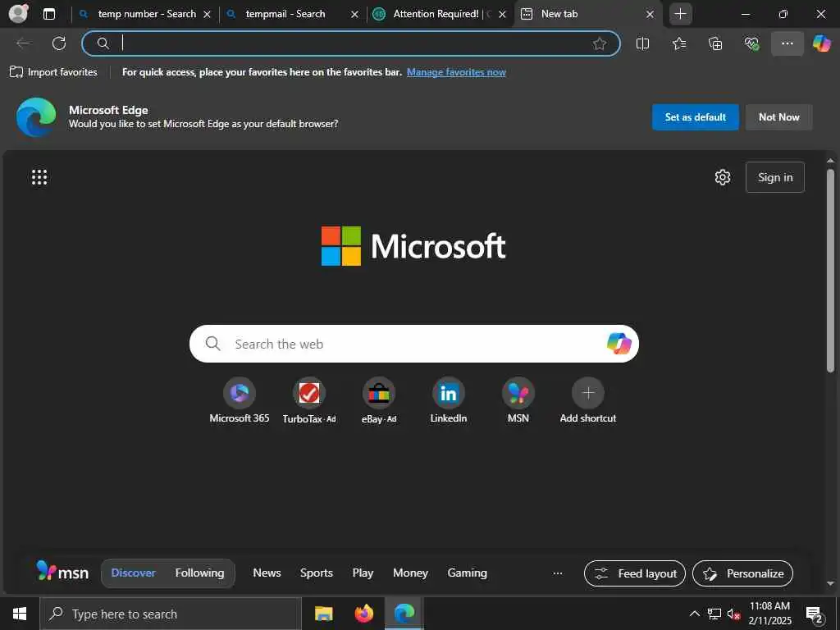
Task: Open the browser profile avatar
Action: pos(18,13)
